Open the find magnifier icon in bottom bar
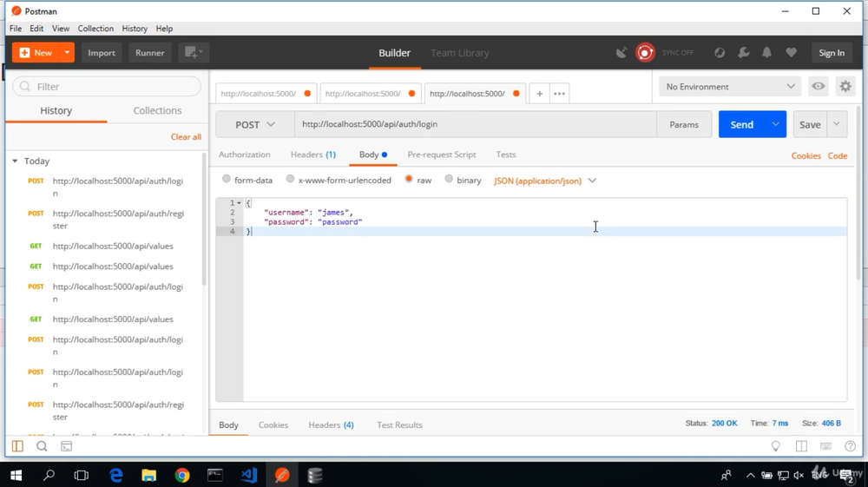868x487 pixels. [x=42, y=446]
